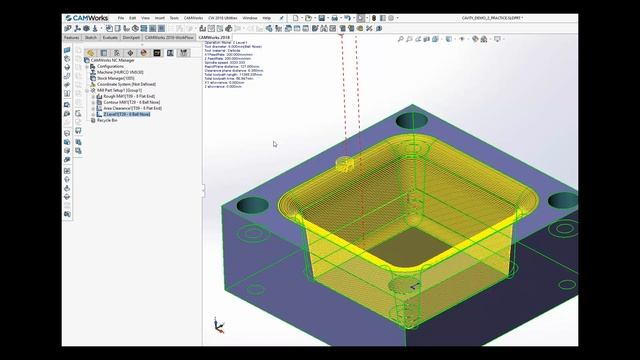
Task: Click the Select cursor tool icon
Action: point(360,18)
